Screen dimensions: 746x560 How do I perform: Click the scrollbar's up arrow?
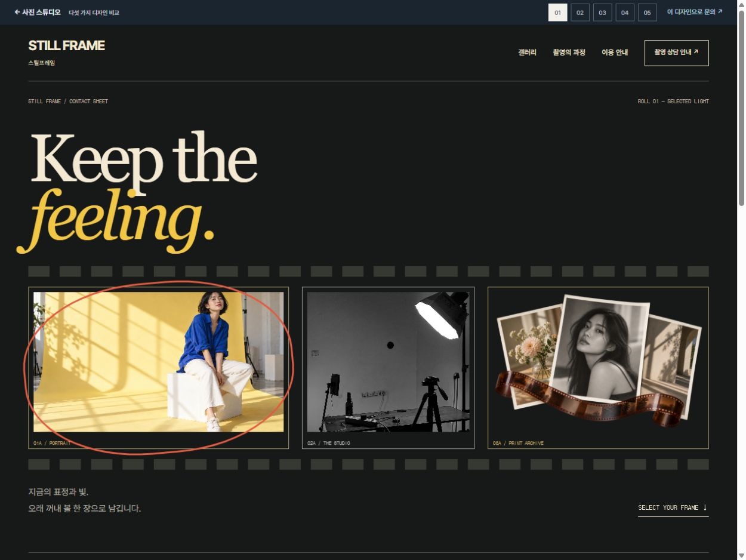click(741, 4)
